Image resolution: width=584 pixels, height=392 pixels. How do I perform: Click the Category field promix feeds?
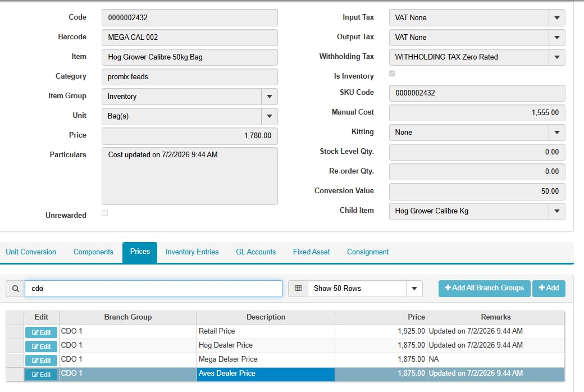coord(190,77)
